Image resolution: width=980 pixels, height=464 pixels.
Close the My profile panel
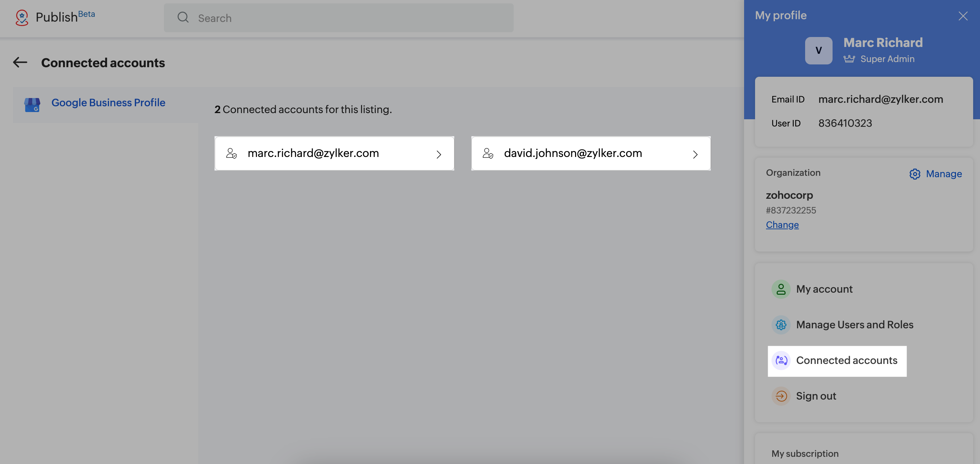[x=963, y=16]
